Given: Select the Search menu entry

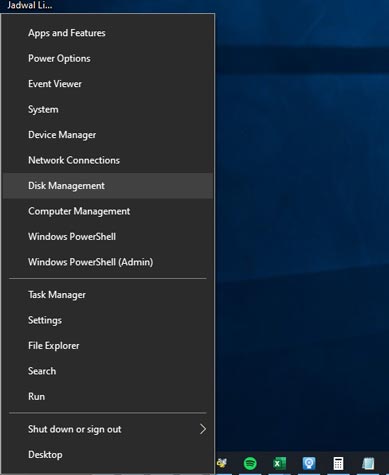Looking at the screenshot, I should (x=108, y=371).
